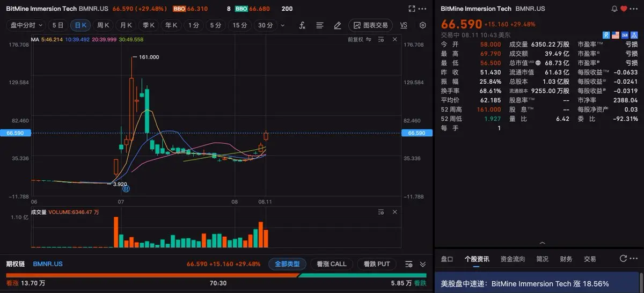Refresh the stock news list

pos(623,259)
